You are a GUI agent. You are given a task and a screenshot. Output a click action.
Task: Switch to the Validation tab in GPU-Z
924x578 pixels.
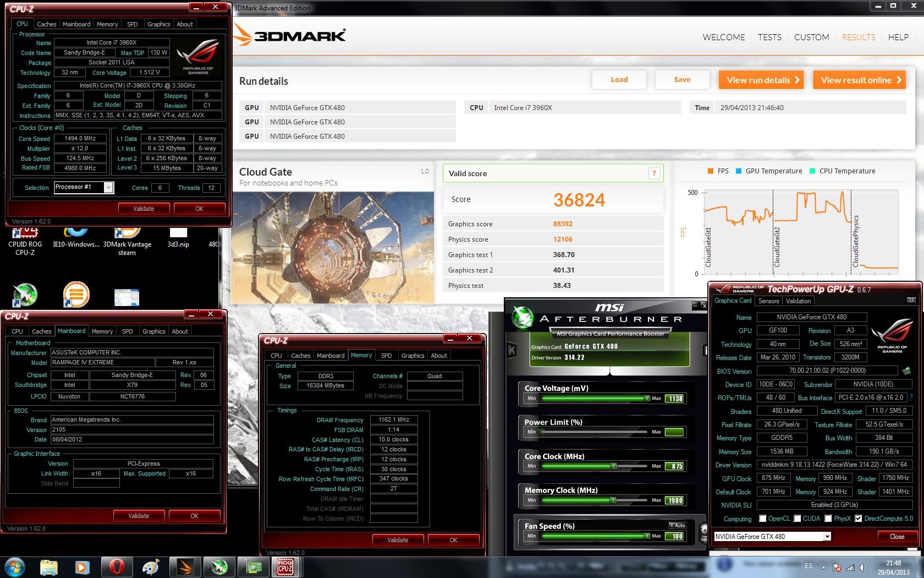[798, 301]
